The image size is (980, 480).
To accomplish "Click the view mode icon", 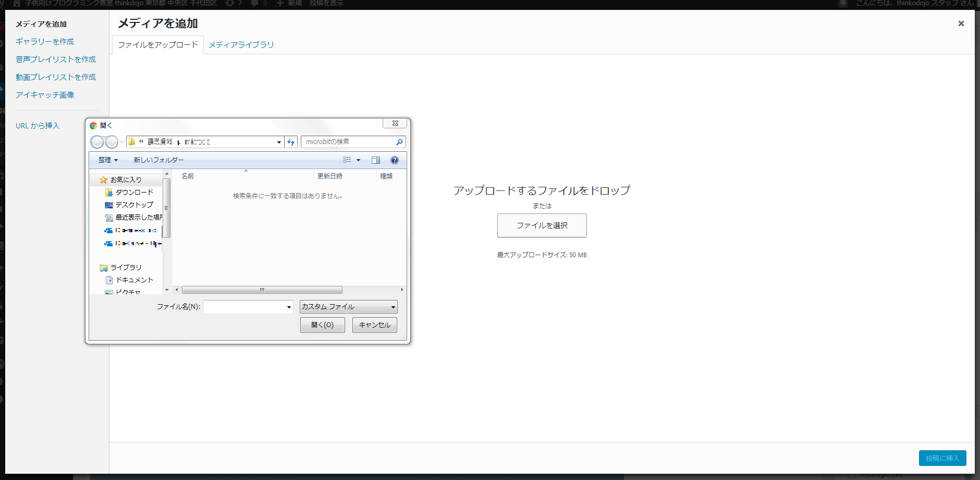I will (347, 160).
